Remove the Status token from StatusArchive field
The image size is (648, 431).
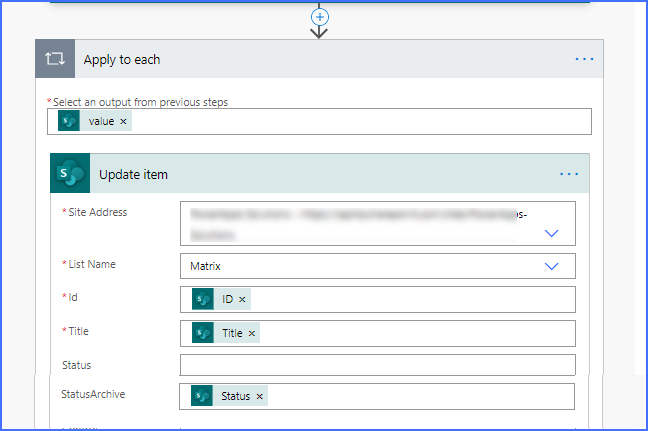coord(260,396)
